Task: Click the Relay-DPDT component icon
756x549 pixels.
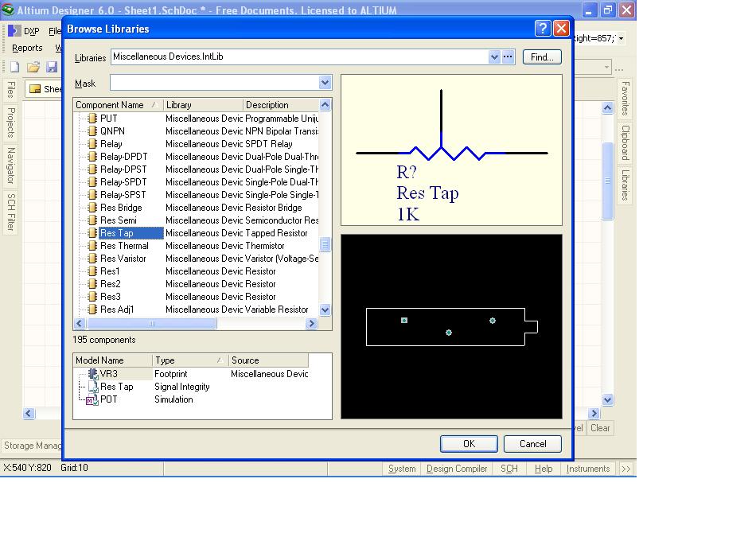Action: pyautogui.click(x=92, y=157)
